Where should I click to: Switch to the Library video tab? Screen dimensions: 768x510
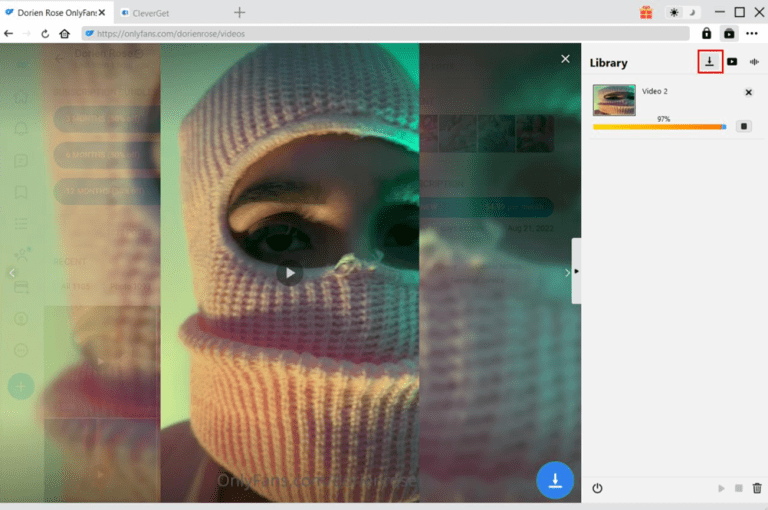[732, 62]
